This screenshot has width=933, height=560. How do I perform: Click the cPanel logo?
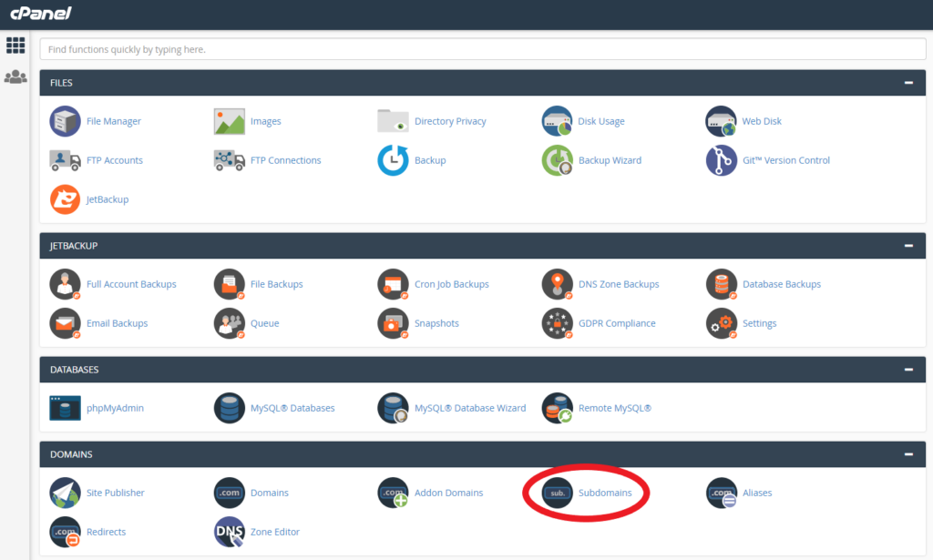click(x=41, y=13)
